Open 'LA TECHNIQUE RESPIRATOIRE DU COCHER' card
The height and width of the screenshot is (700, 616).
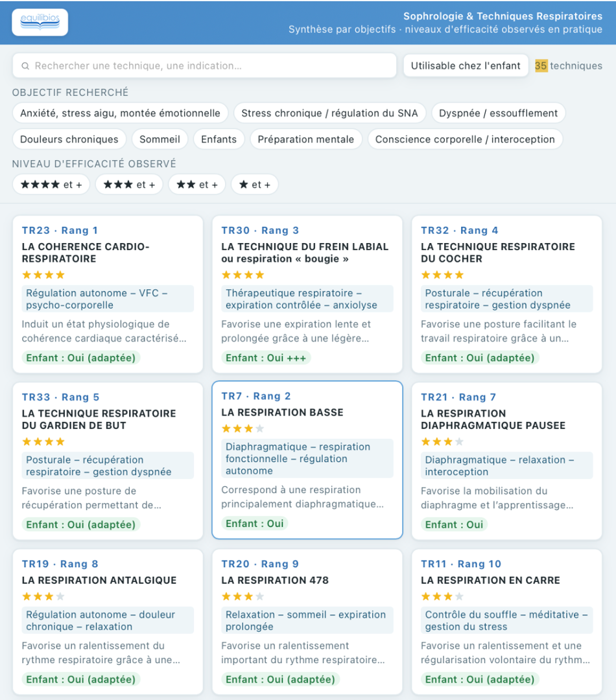506,294
